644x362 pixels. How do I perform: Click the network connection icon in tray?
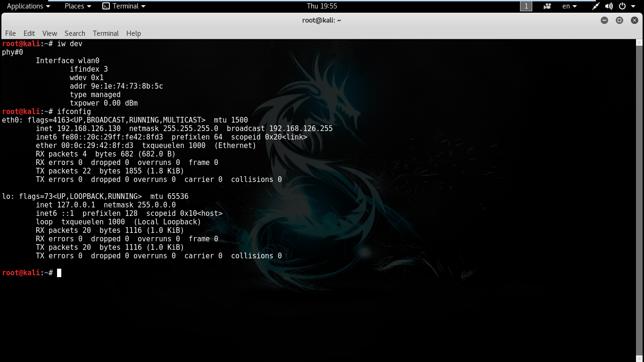596,6
